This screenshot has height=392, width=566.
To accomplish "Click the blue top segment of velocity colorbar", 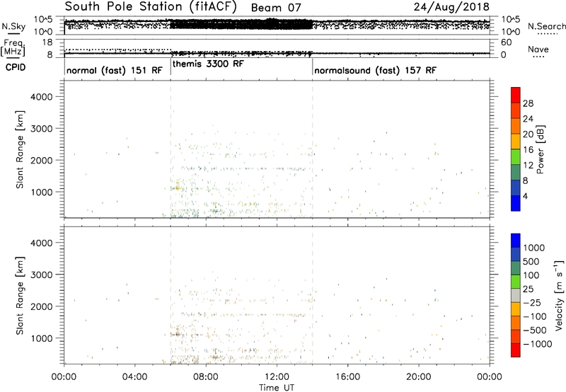I will tap(516, 241).
